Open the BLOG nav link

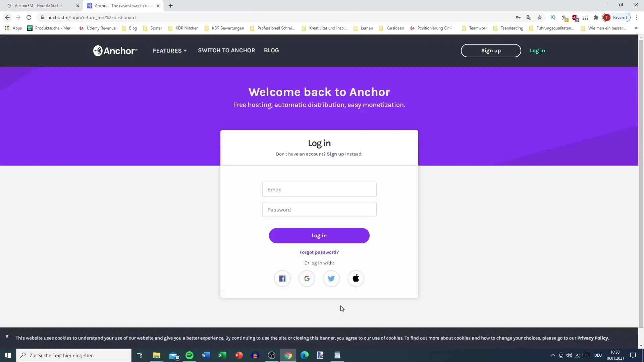(x=271, y=50)
